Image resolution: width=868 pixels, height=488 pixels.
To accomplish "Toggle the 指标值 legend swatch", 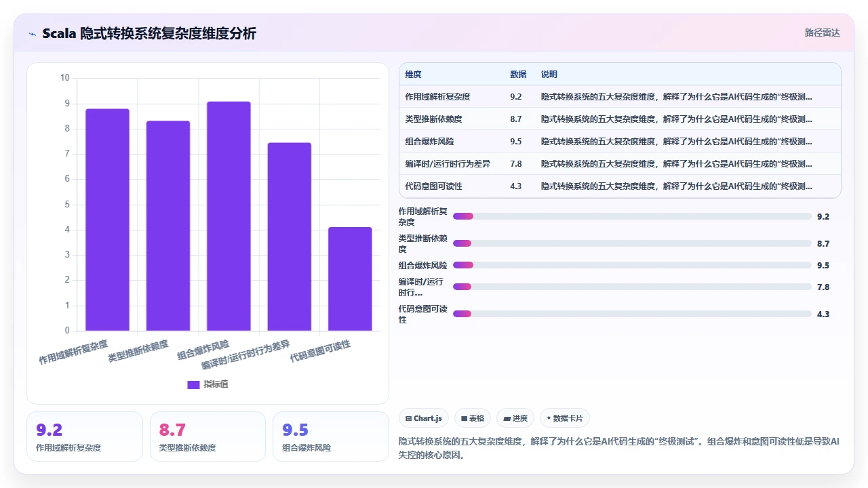I will tap(193, 384).
